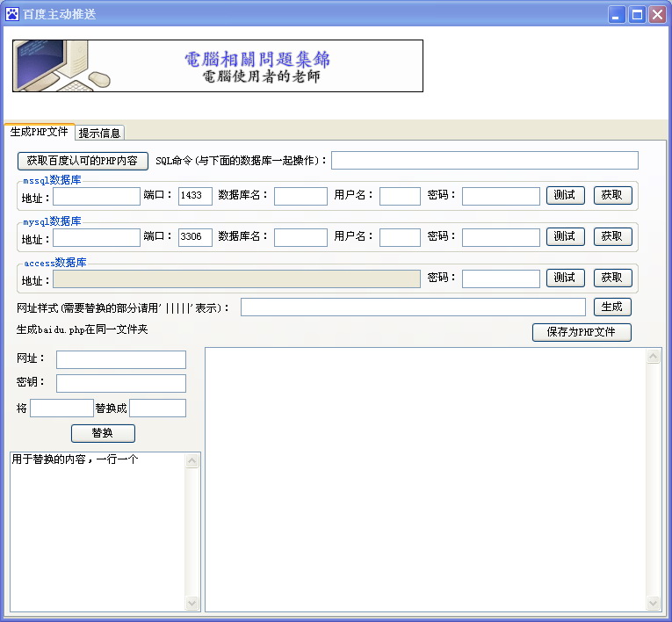
Task: Click the mysql 地址 input field
Action: point(97,237)
